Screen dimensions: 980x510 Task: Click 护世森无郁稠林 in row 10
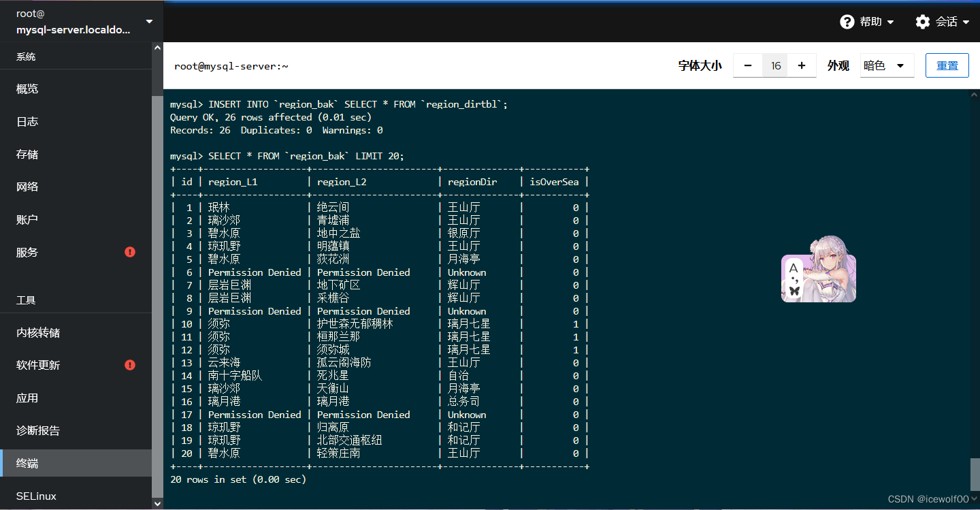point(355,324)
